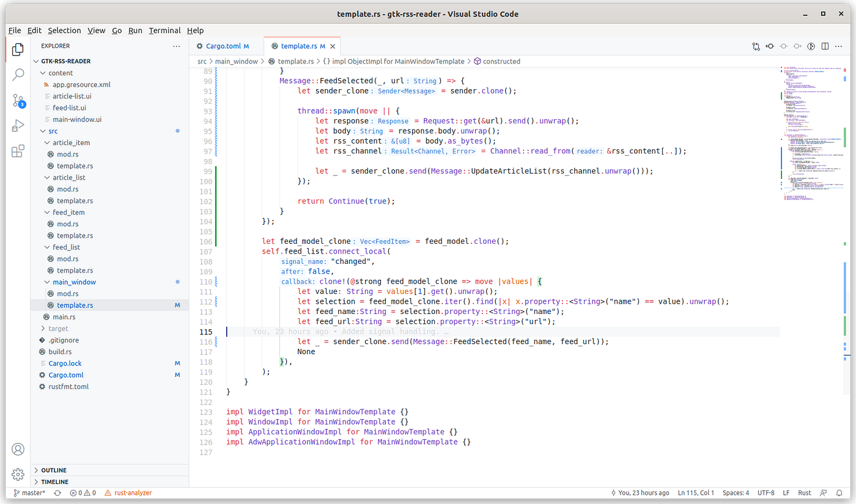Switch to the Cargo.toml tab

(x=223, y=46)
